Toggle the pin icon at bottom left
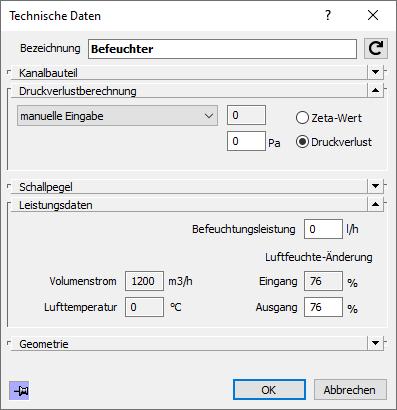 coord(19,391)
